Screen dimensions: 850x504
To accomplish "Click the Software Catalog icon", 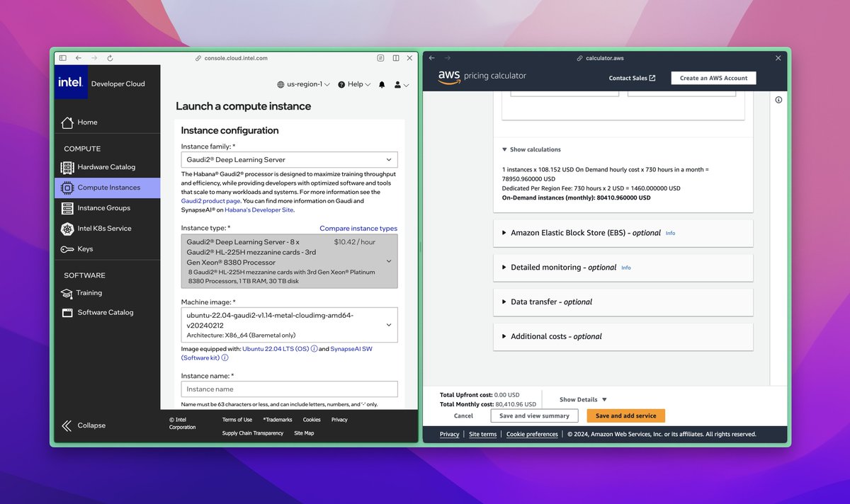I will point(67,312).
